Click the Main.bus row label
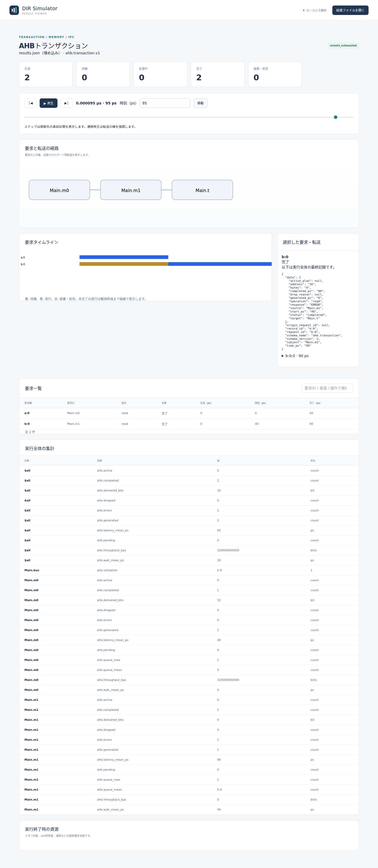The height and width of the screenshot is (868, 378). (32, 570)
